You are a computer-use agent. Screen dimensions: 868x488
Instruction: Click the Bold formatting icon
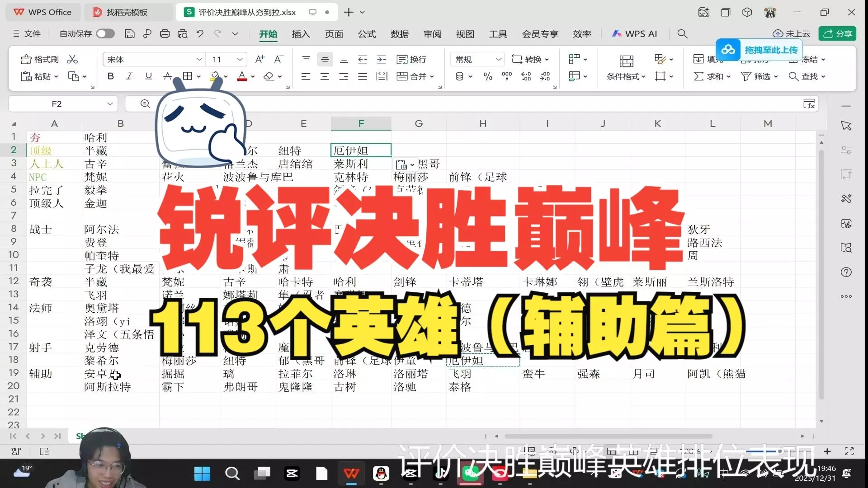(x=111, y=76)
